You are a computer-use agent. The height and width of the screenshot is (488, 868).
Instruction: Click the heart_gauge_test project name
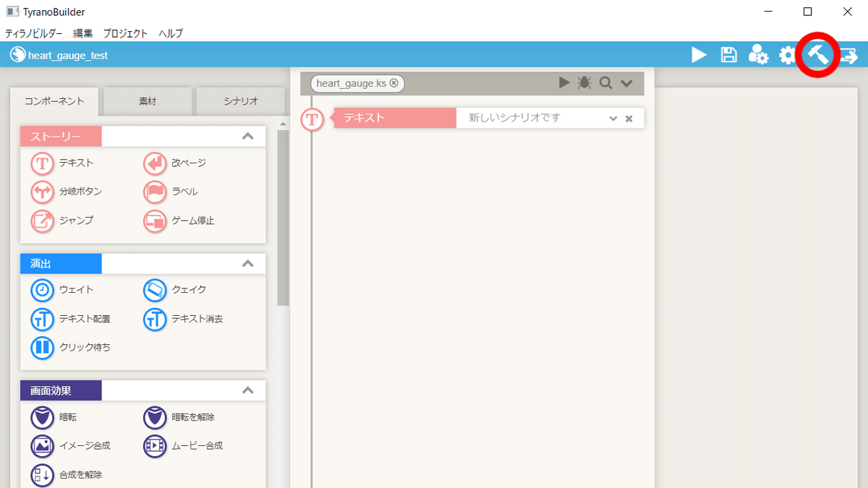[x=68, y=55]
